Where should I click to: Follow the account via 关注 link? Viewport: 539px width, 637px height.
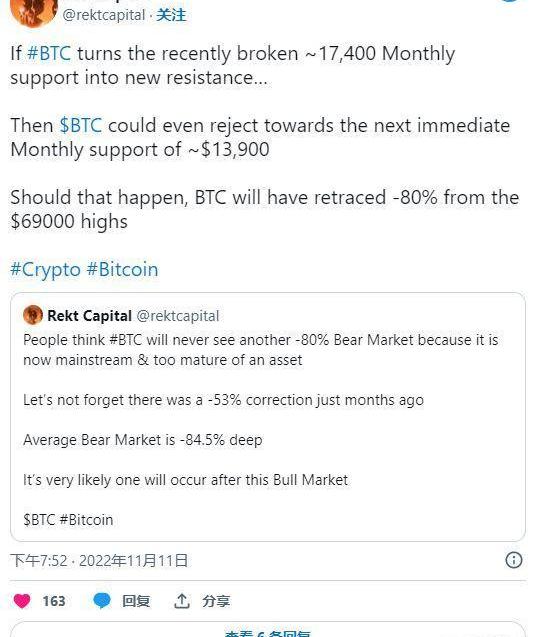click(171, 15)
